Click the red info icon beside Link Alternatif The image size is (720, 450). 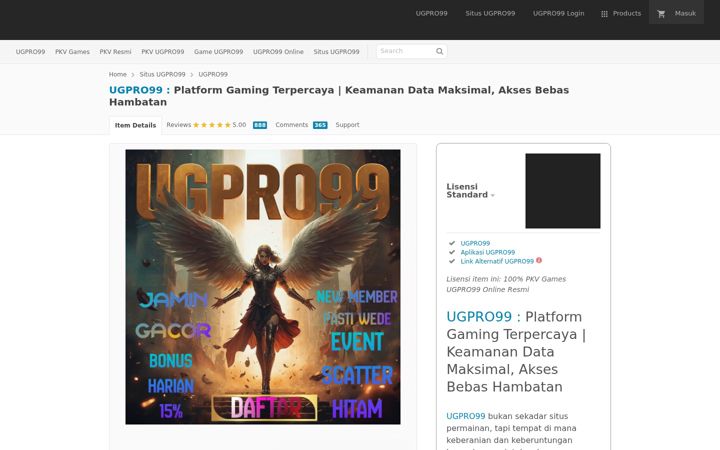[x=539, y=260]
